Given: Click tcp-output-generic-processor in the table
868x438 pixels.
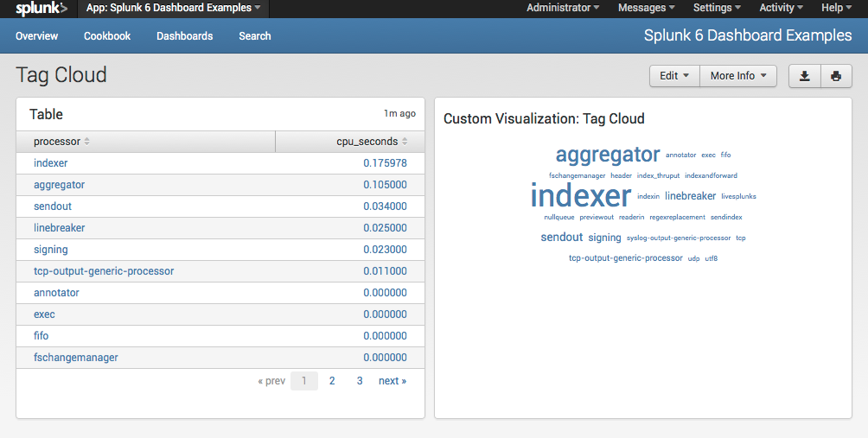Looking at the screenshot, I should [x=104, y=271].
